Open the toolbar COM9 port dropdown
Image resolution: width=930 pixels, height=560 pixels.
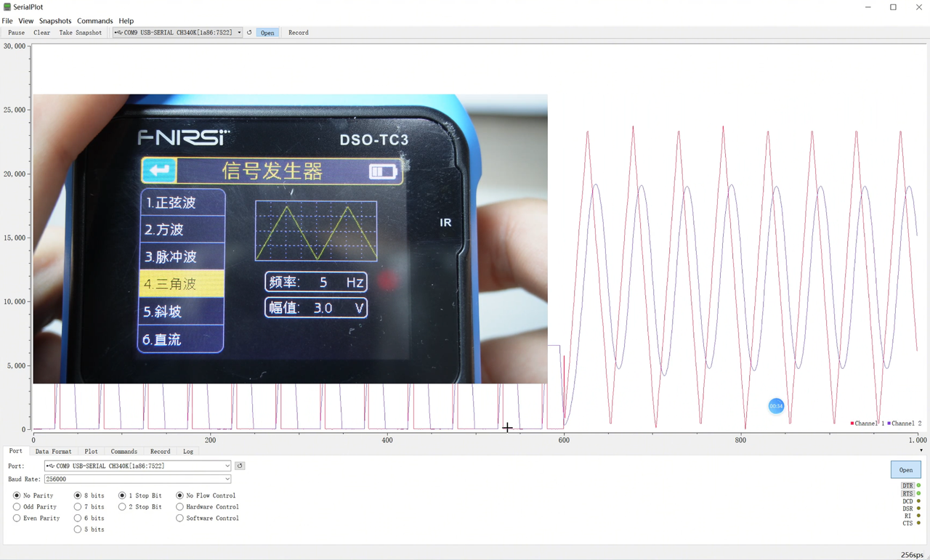click(239, 33)
